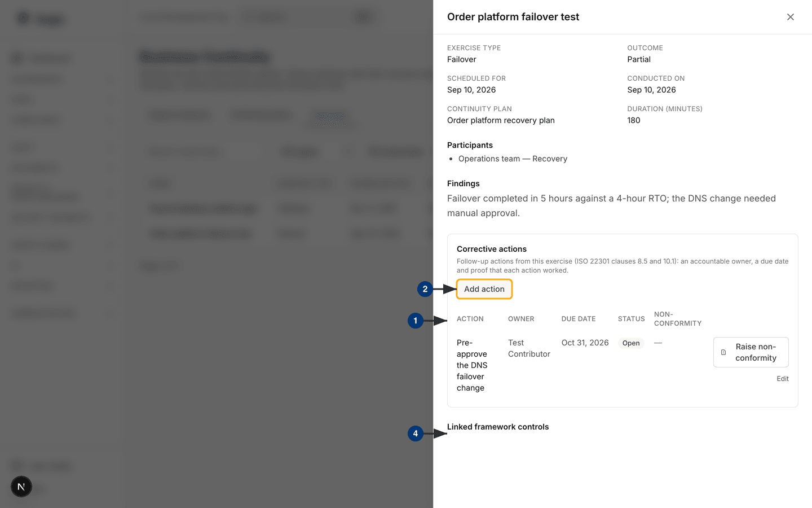Click the Open status badge

pos(631,343)
